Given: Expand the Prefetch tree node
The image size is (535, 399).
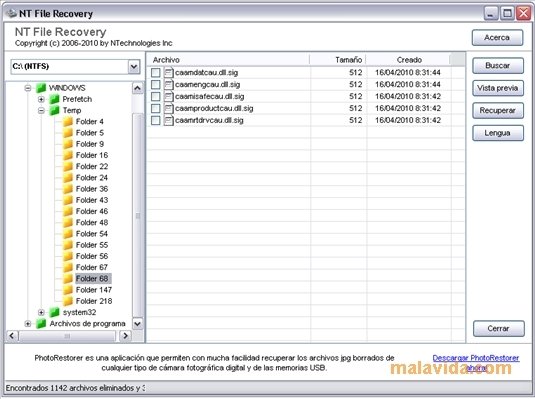Looking at the screenshot, I should pyautogui.click(x=41, y=99).
